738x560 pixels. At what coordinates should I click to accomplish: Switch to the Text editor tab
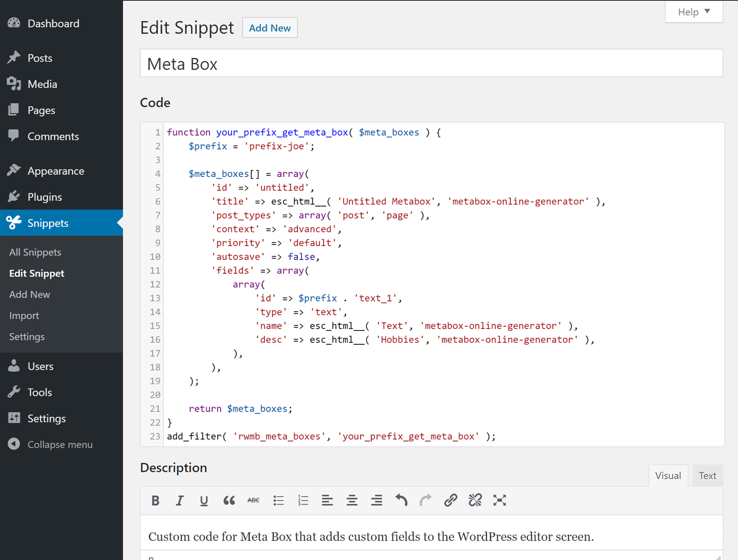707,476
